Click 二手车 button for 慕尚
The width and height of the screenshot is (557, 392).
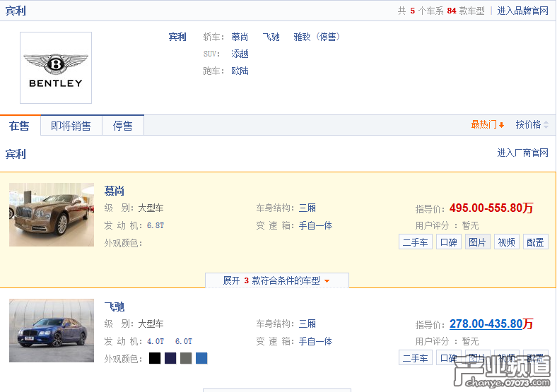coord(415,242)
